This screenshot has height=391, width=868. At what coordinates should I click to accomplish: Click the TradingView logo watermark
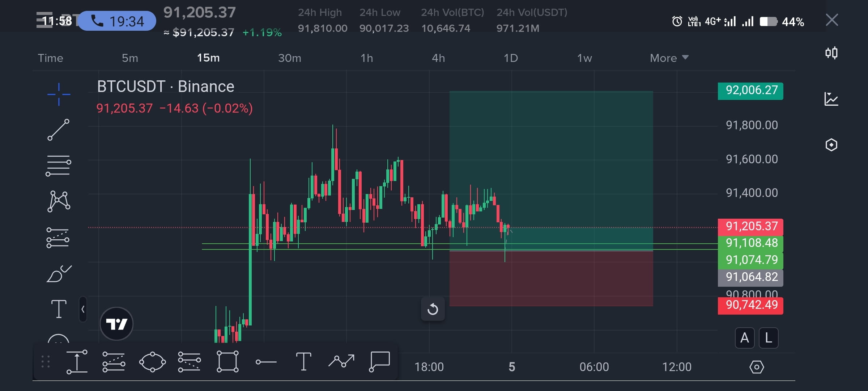pos(116,323)
